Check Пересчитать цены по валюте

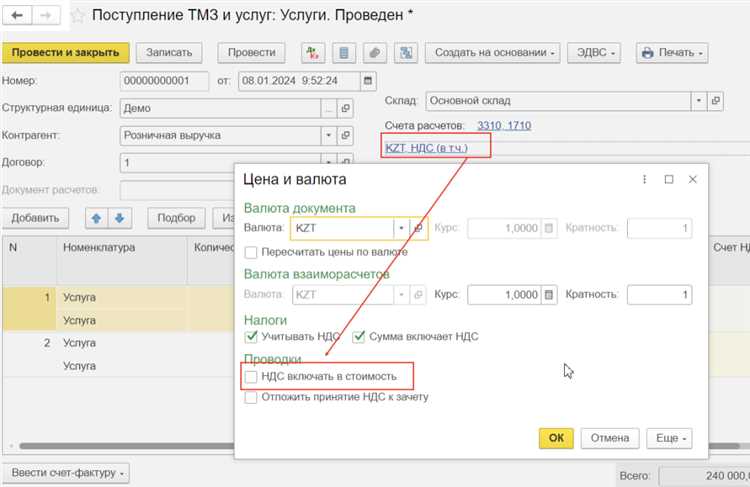(251, 252)
